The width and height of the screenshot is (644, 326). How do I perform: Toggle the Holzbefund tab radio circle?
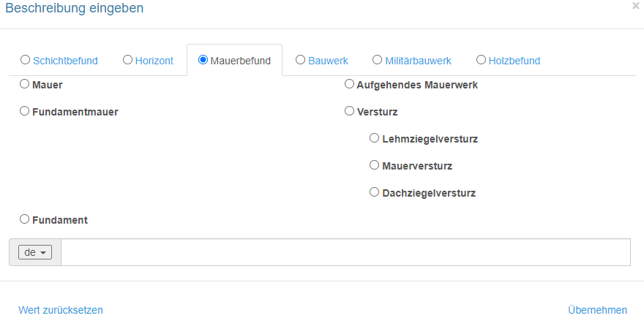(x=481, y=60)
